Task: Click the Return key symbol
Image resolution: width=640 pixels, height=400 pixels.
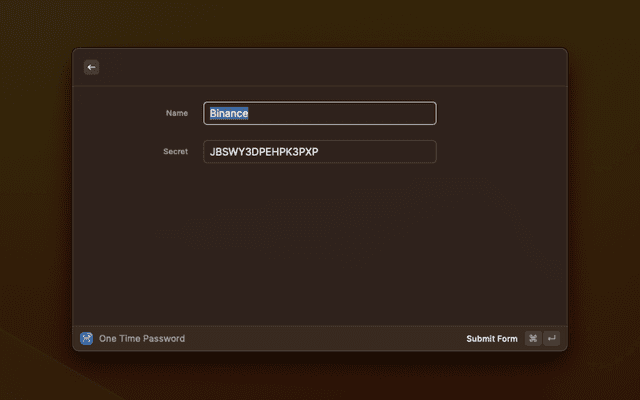Action: pos(551,338)
